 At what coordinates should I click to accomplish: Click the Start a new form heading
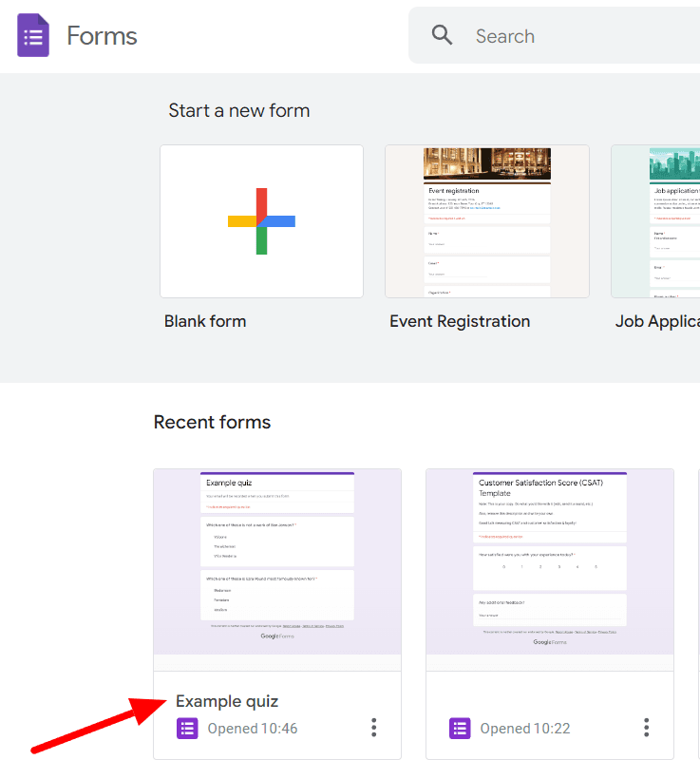click(239, 110)
